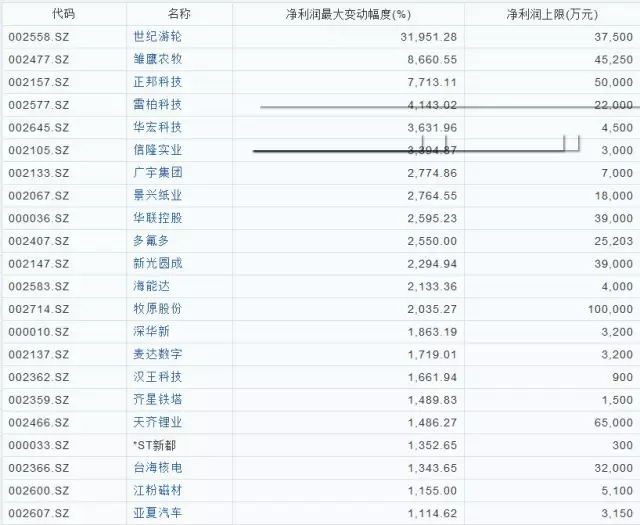Click stock code 000036.SZ
Screen dimensions: 640x525
[x=39, y=217]
